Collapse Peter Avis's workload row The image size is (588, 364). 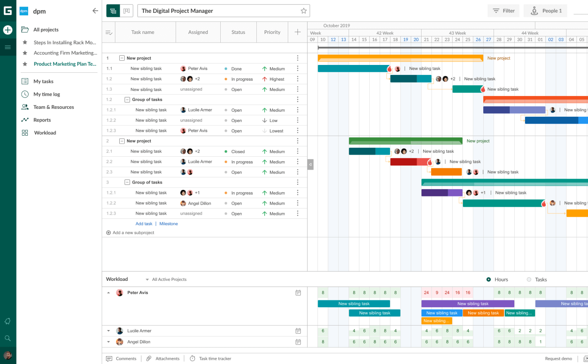point(108,292)
